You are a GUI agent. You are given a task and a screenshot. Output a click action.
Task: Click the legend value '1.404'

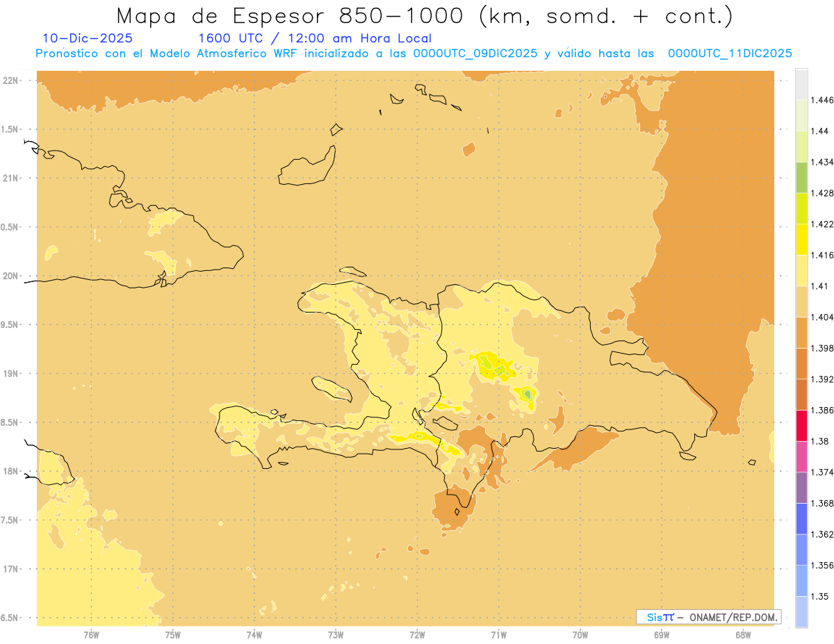click(x=823, y=317)
